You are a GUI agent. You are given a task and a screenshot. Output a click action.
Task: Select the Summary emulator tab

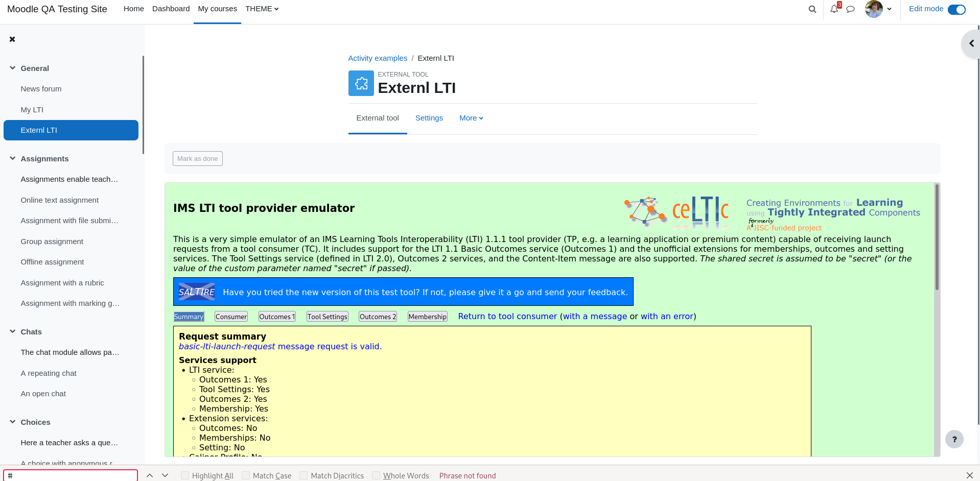point(189,317)
